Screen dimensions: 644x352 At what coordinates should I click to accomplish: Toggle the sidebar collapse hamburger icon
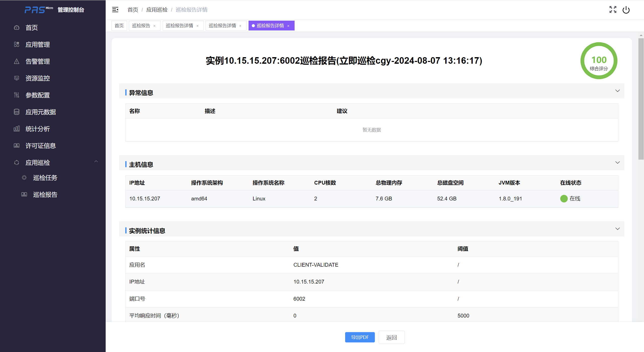pos(115,10)
